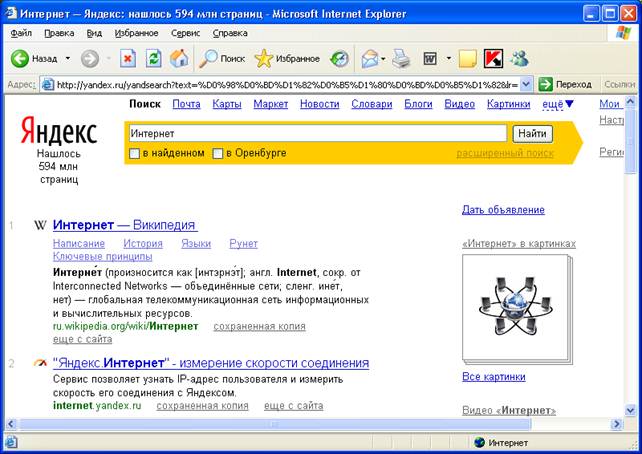Click the speedometer favicon of result 2
The height and width of the screenshot is (454, 642).
click(40, 363)
